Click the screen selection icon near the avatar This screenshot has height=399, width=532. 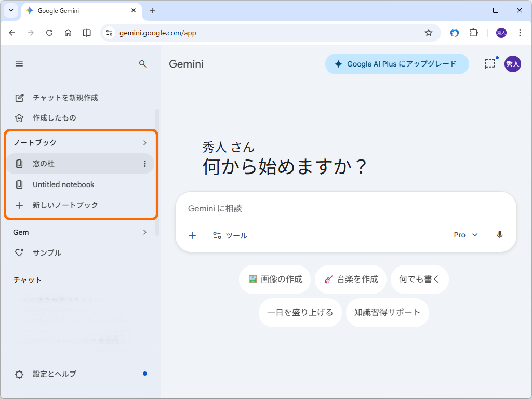(x=489, y=63)
